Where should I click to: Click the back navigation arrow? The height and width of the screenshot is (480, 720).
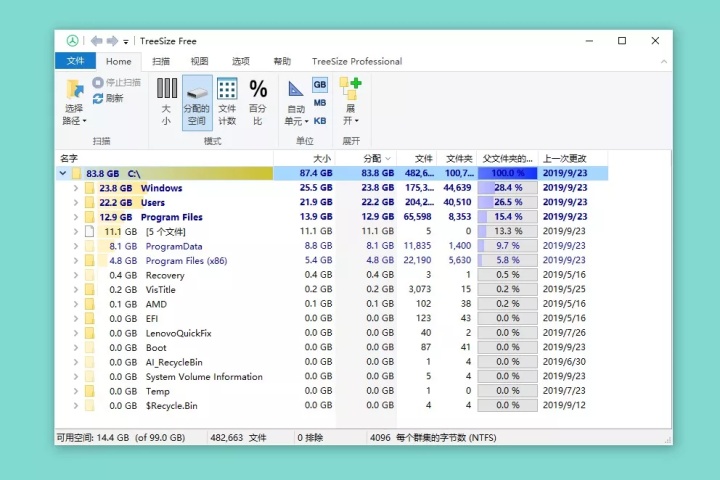tap(96, 41)
